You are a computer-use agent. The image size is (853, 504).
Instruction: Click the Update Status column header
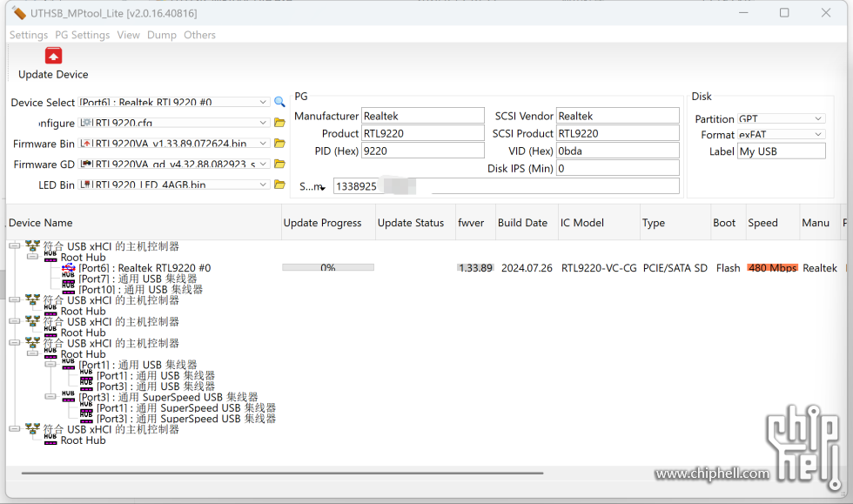[416, 223]
